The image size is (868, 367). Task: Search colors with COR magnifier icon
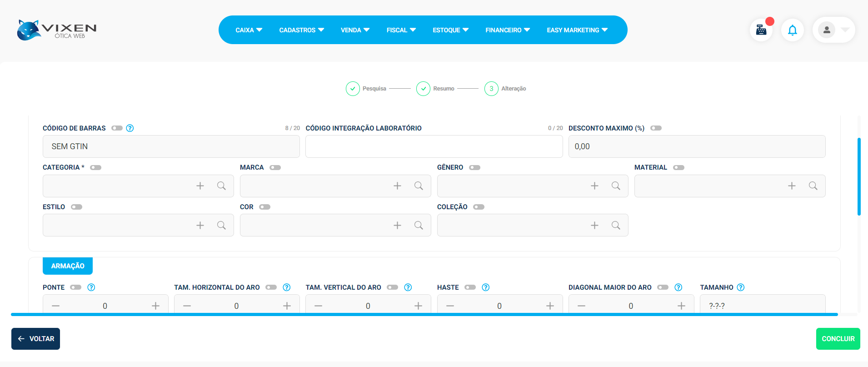(419, 226)
